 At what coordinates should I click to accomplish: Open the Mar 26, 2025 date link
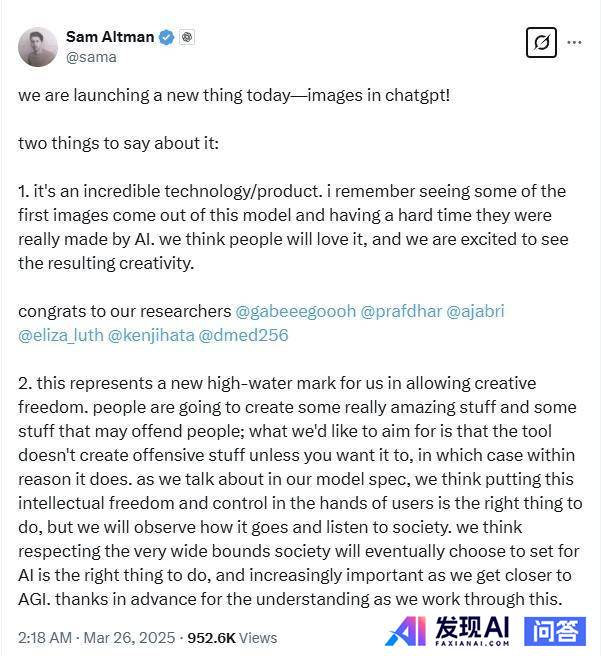[129, 638]
